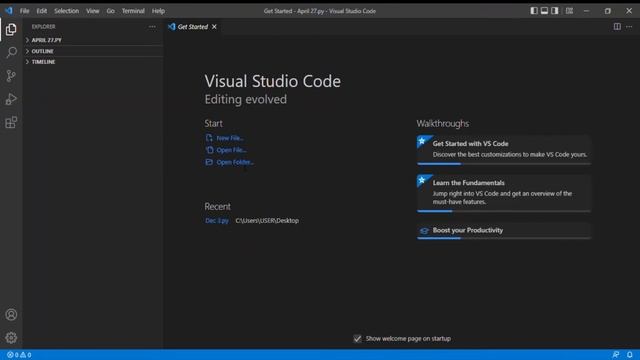The width and height of the screenshot is (640, 360).
Task: Click the New File... link
Action: tap(230, 138)
